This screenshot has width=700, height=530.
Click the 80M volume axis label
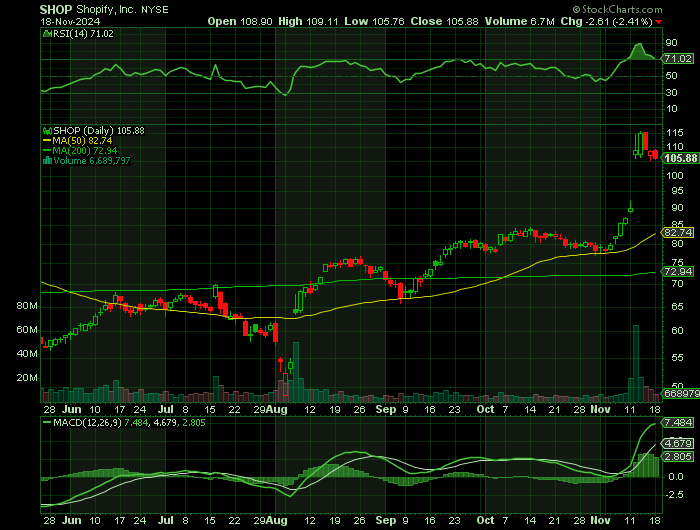click(x=27, y=306)
